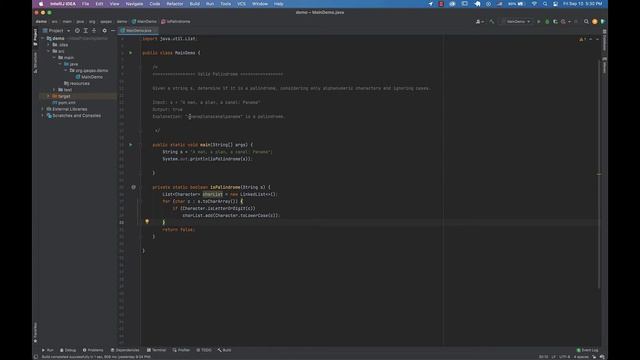This screenshot has height=360, width=640.
Task: Collapse the src folder in tree
Action: click(x=49, y=51)
